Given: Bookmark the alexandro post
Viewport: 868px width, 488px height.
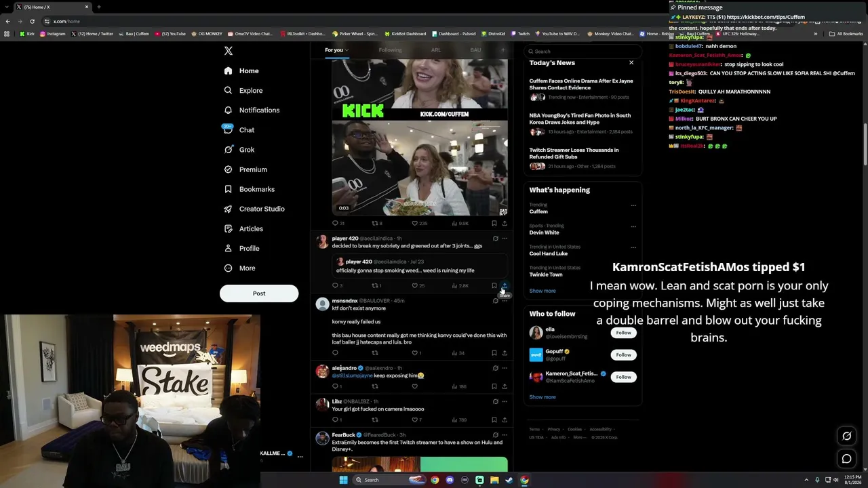Looking at the screenshot, I should pyautogui.click(x=494, y=386).
